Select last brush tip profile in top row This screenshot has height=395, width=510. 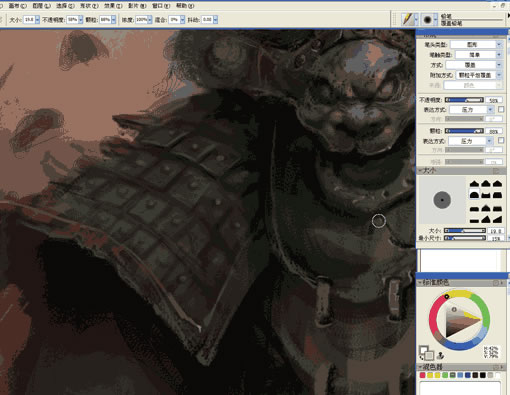(497, 183)
